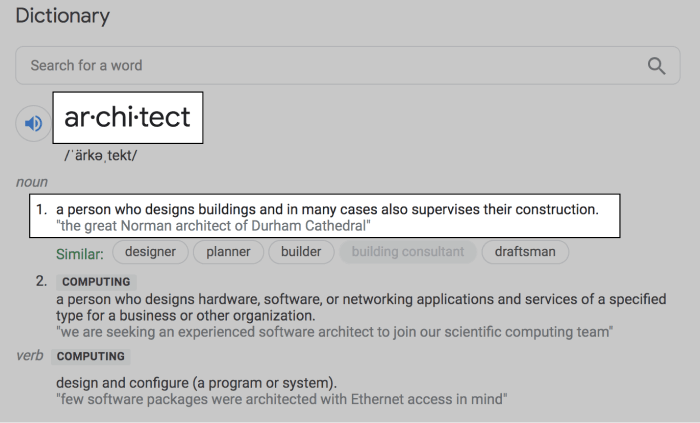Click the COMPUTING tag on definition 2
Screen dimensions: 700x423
[95, 282]
